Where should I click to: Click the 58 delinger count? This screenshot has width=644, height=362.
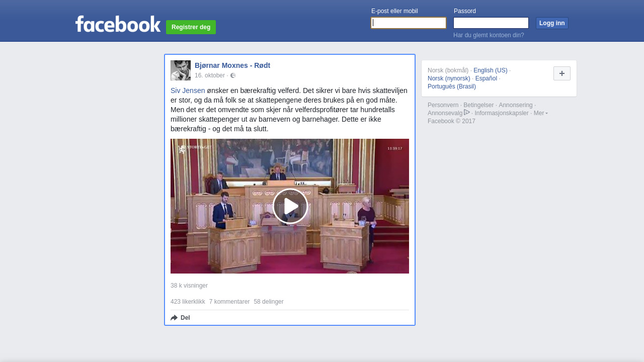(269, 302)
